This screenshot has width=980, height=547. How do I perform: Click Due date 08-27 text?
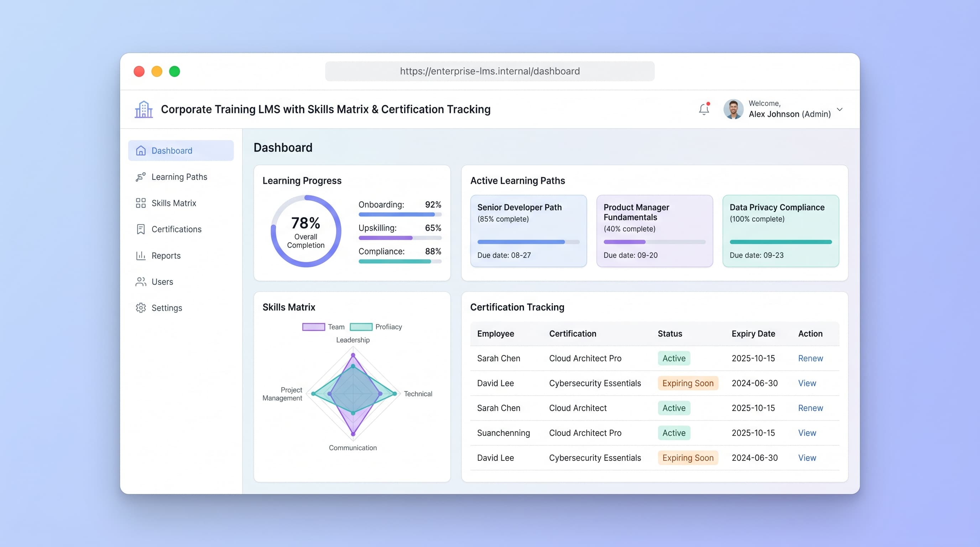(504, 255)
